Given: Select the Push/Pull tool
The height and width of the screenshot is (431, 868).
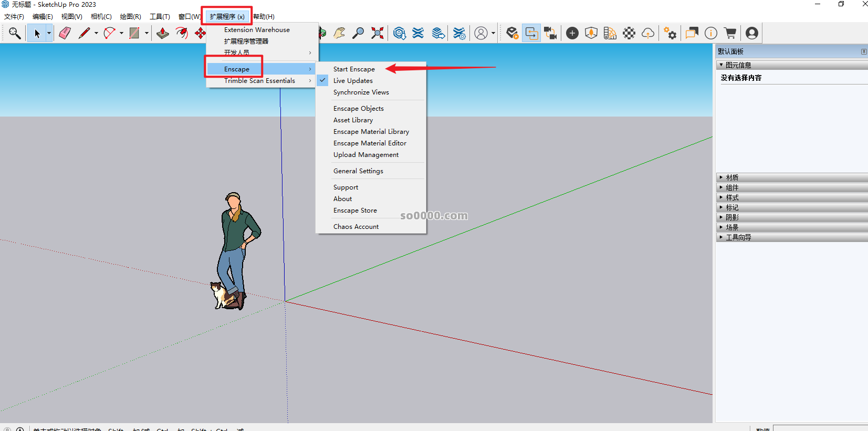Looking at the screenshot, I should pos(163,33).
